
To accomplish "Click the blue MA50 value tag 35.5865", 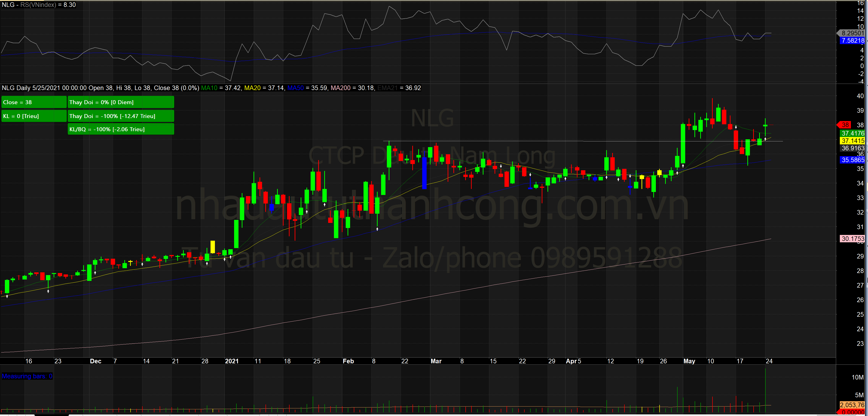I will (853, 160).
